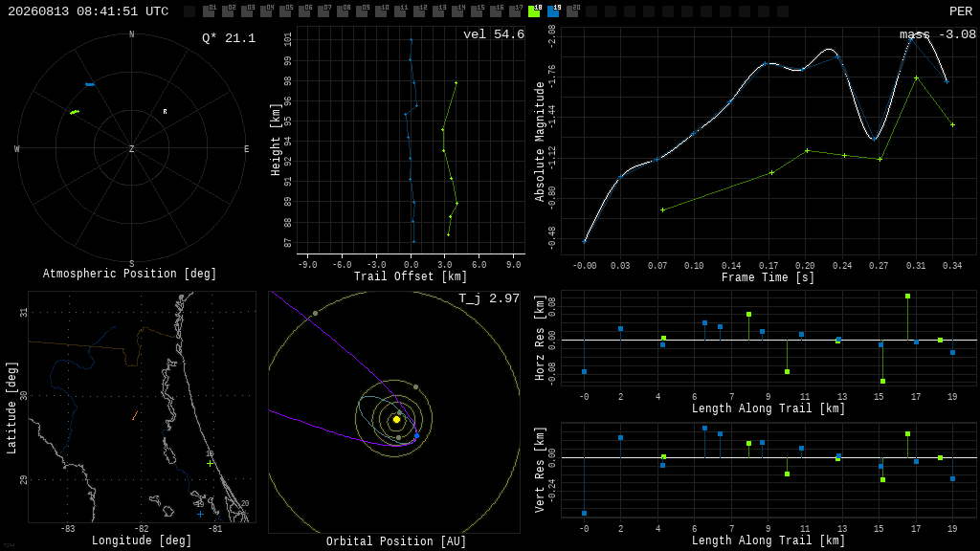Click the mass -3.08 readout
Screen dimensions: 980x551
[x=938, y=34]
